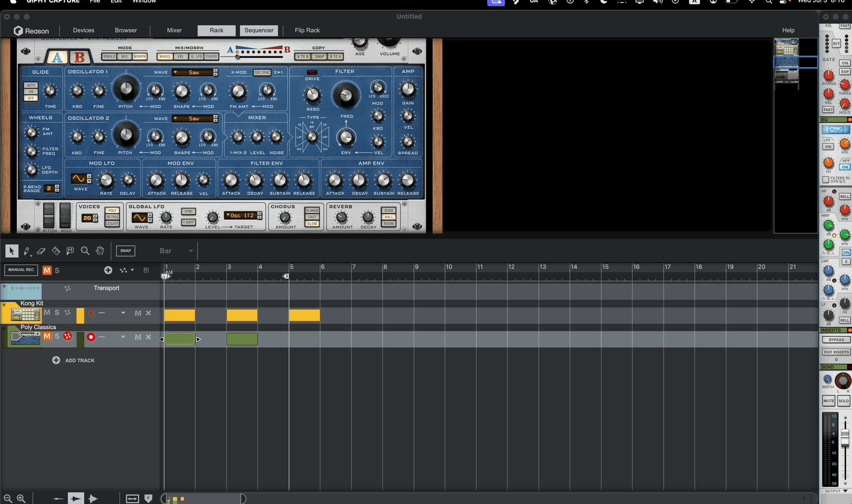This screenshot has height=504, width=852.
Task: Disable record on Poly Classics track
Action: click(91, 337)
